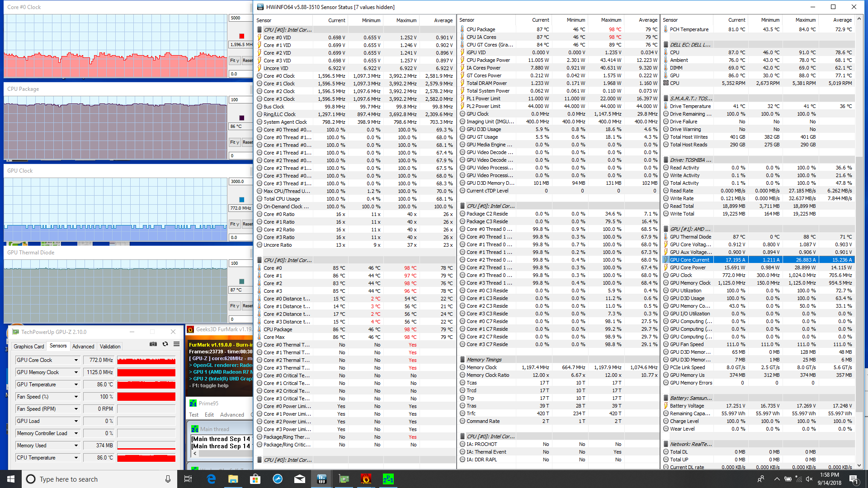Click the taskbar search box
This screenshot has height=488, width=868.
tap(99, 479)
